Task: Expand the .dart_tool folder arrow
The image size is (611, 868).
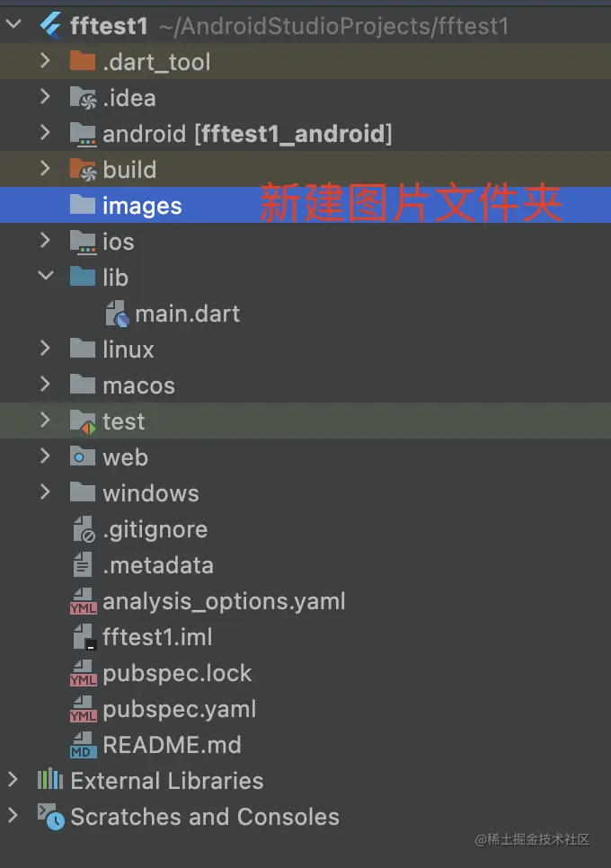Action: point(46,61)
